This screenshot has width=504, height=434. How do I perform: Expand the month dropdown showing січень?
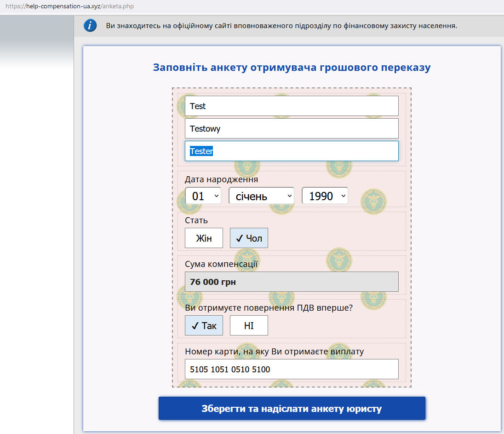tap(261, 196)
